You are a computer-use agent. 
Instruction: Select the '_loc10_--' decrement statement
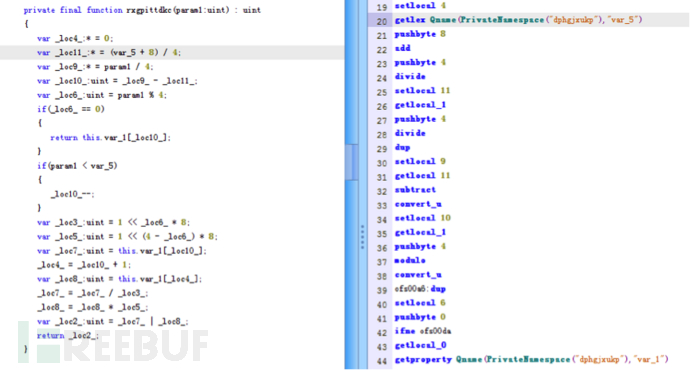[x=73, y=194]
